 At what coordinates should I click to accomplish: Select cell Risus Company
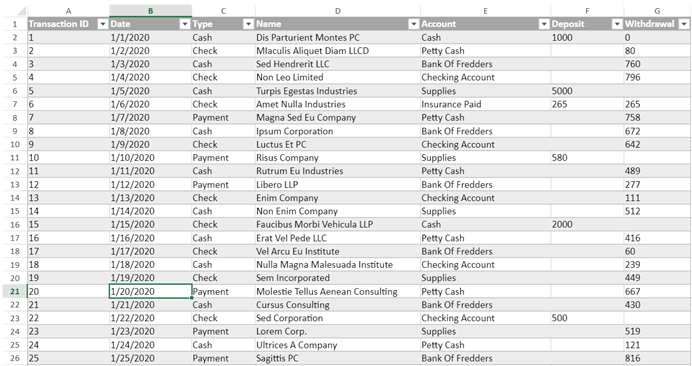click(x=338, y=158)
